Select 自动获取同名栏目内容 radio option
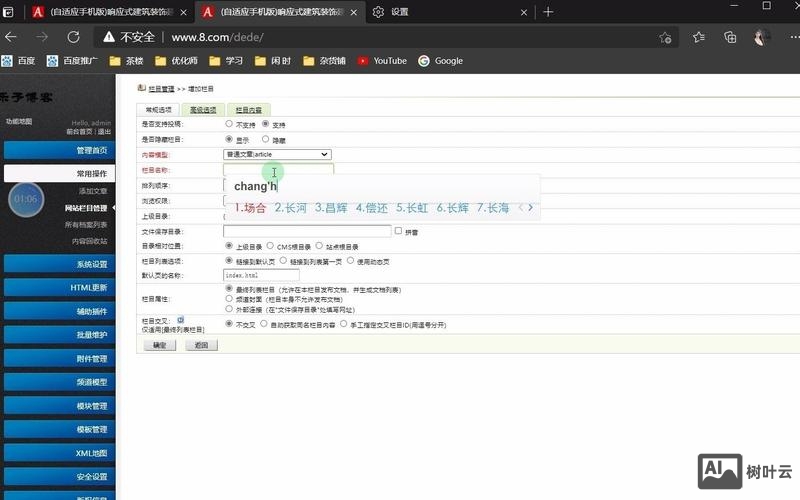800x500 pixels. tap(263, 323)
